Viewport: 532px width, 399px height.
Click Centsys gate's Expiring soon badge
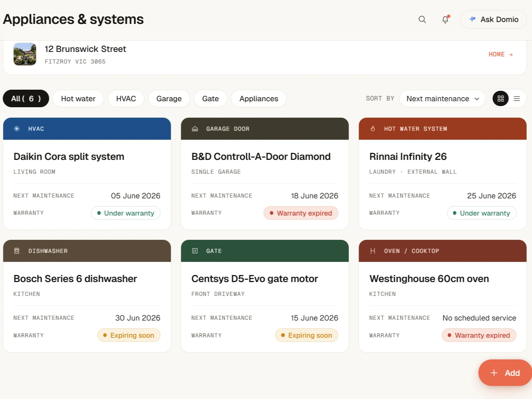(307, 335)
